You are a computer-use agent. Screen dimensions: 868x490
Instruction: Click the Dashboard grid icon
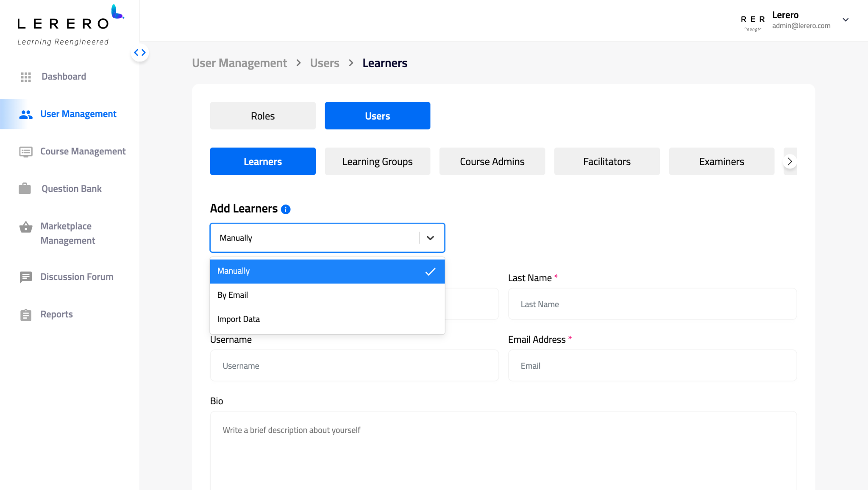coord(26,77)
